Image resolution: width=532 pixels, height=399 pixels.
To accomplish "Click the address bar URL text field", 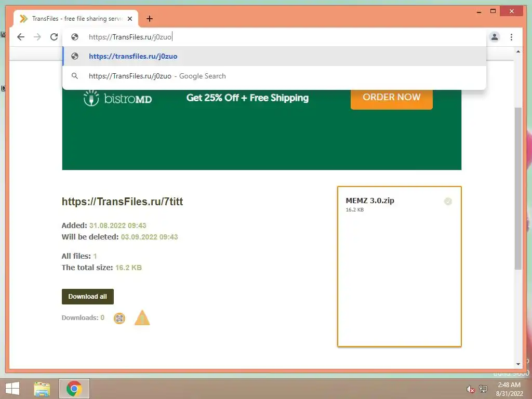I will click(x=274, y=37).
